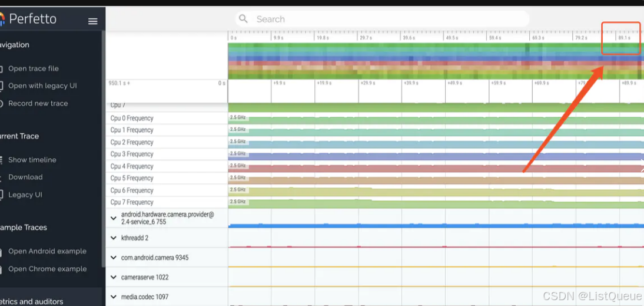The height and width of the screenshot is (306, 644).
Task: Choose Open with legacy UI
Action: click(42, 86)
